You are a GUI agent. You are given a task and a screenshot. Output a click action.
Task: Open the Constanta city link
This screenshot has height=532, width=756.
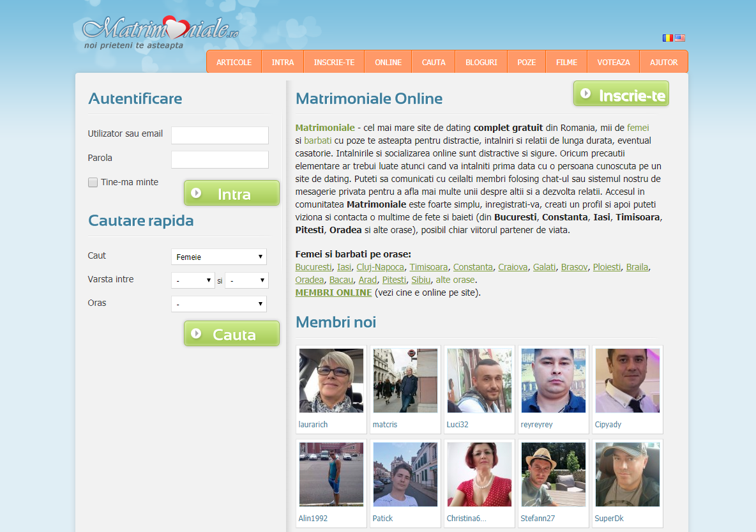473,267
